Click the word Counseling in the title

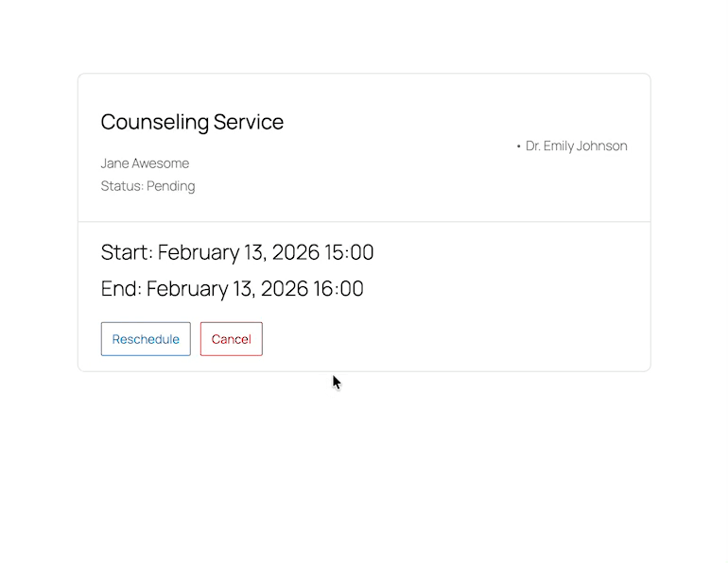click(x=154, y=122)
